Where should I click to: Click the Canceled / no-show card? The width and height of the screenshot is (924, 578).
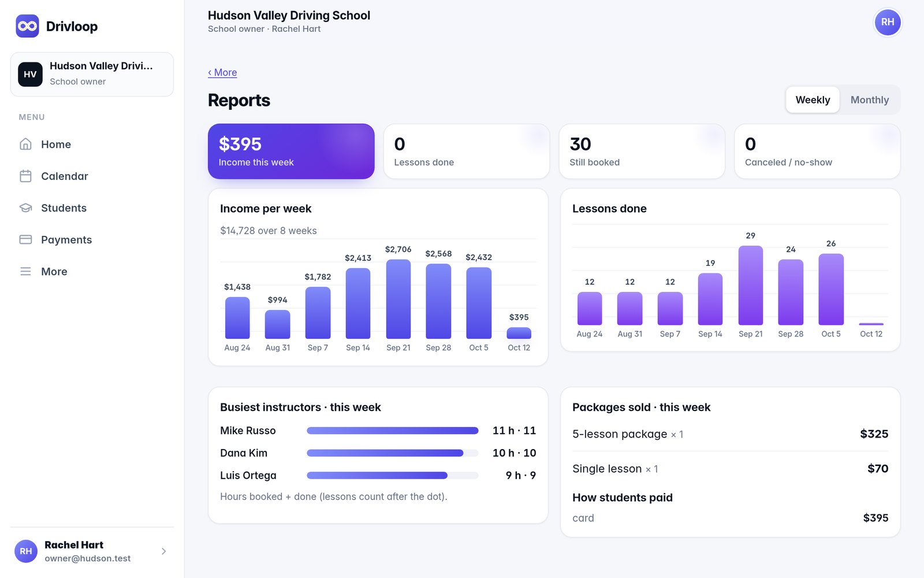817,151
